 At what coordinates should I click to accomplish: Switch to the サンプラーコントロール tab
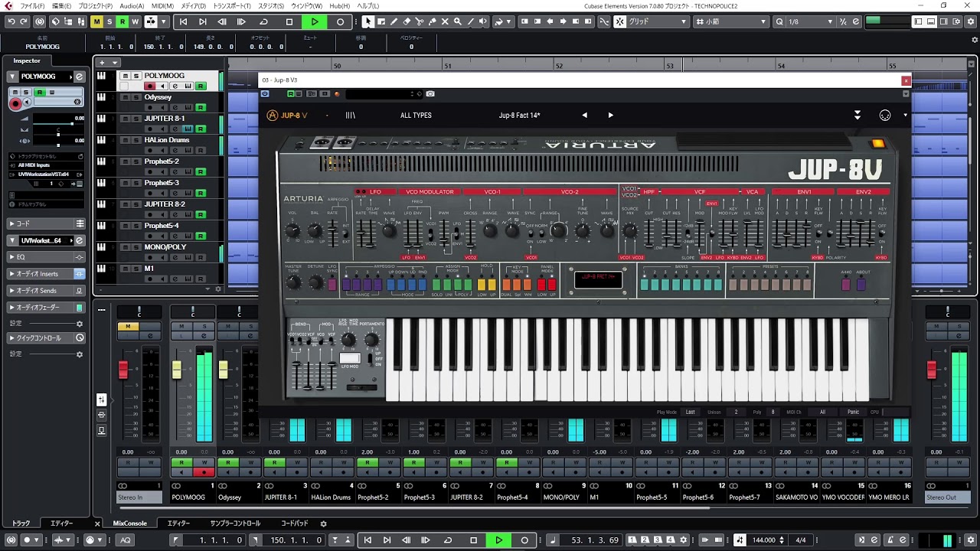[x=235, y=523]
